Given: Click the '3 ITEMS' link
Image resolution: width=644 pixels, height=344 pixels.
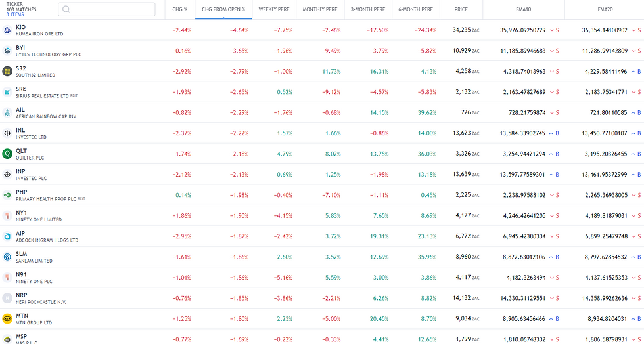Looking at the screenshot, I should [16, 14].
